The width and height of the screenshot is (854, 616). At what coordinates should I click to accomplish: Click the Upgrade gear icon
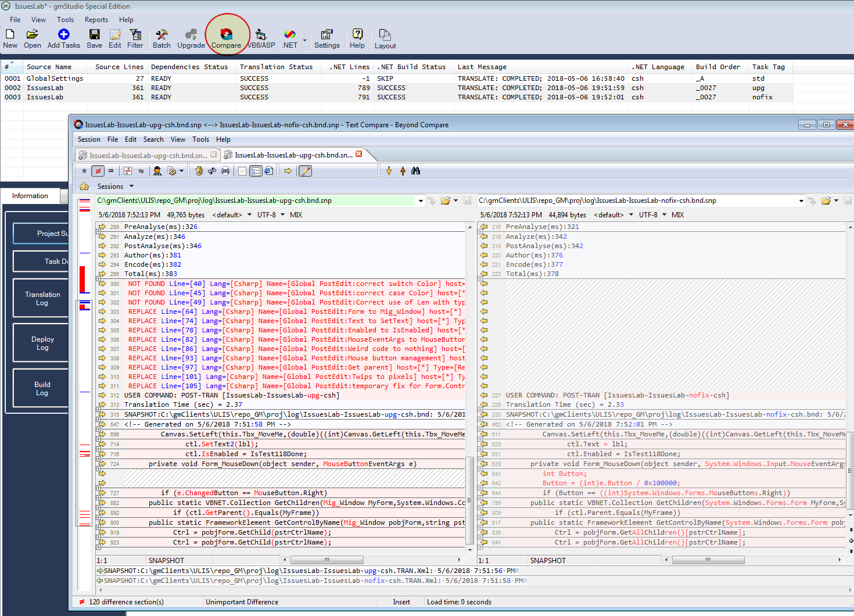191,36
